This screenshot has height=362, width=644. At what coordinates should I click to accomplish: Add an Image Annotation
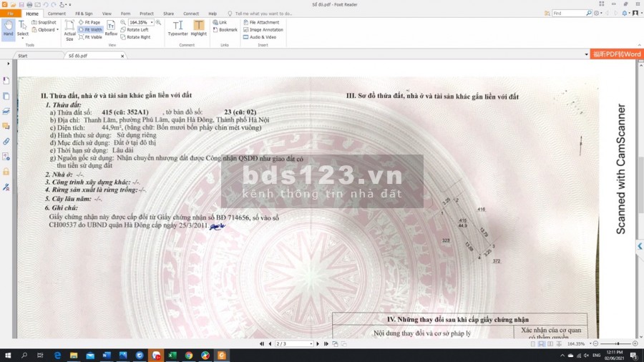point(263,30)
